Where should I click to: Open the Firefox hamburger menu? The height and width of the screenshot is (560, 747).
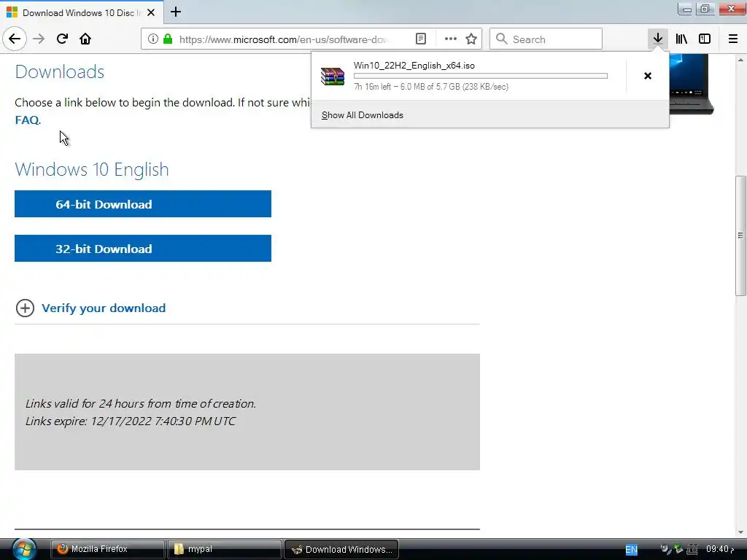[x=733, y=39]
